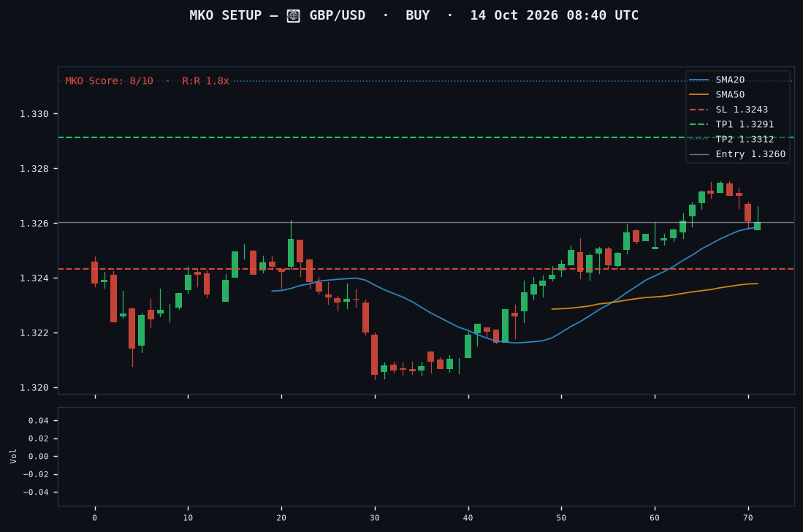Click 'GBP/USD' in the chart title
803x532 pixels.
[338, 15]
